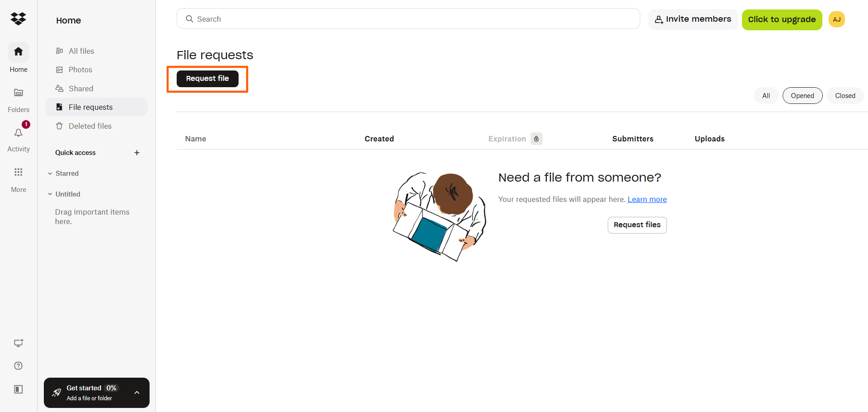
Task: Click the Expiration lock icon
Action: (536, 139)
